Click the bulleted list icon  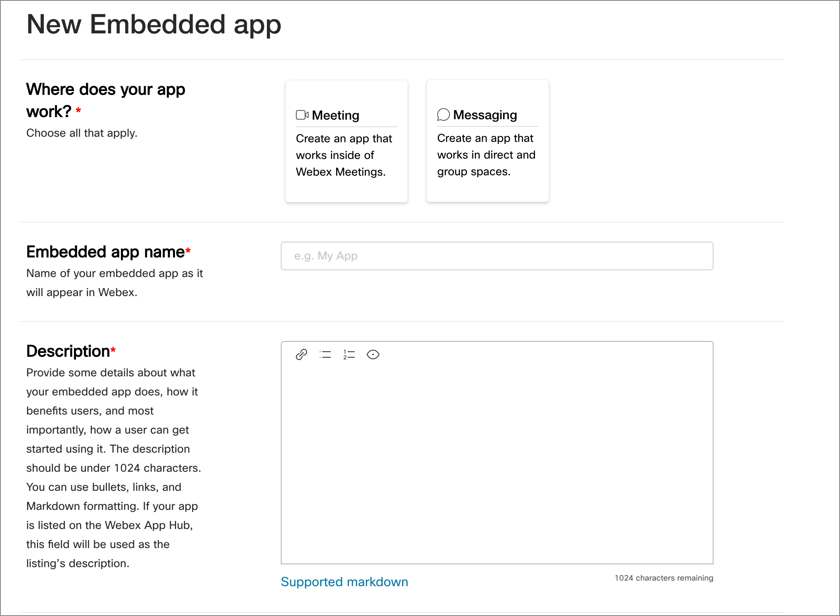[325, 355]
